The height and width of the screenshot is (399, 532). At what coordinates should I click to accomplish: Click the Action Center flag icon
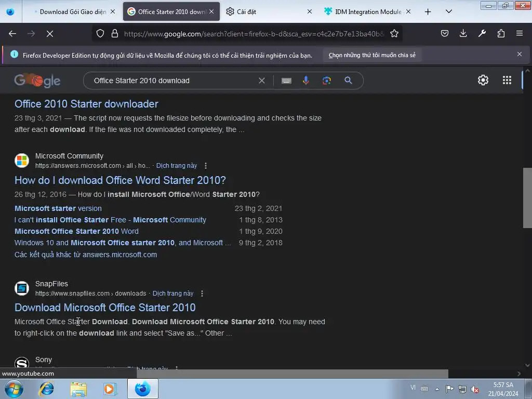coord(449,389)
